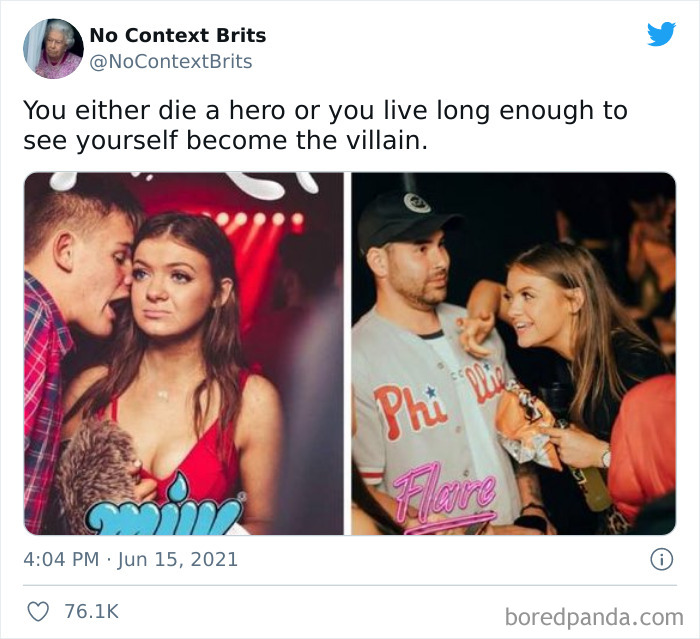This screenshot has width=700, height=639.
Task: Click the black cap emblem in right photo
Action: click(417, 203)
